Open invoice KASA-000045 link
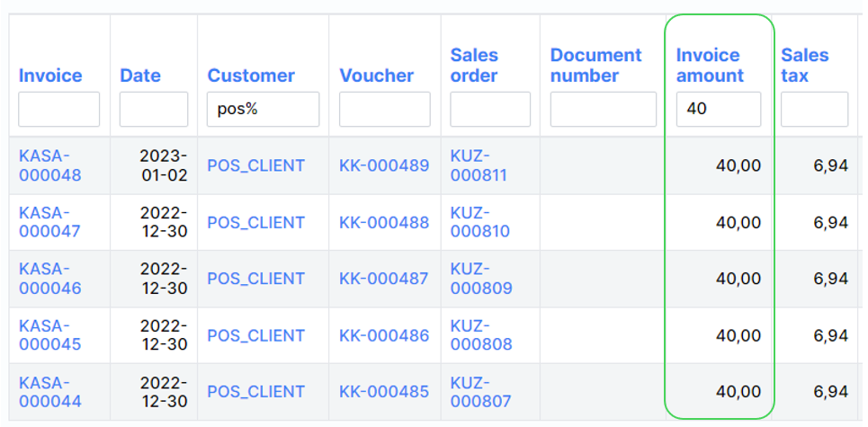 49,335
